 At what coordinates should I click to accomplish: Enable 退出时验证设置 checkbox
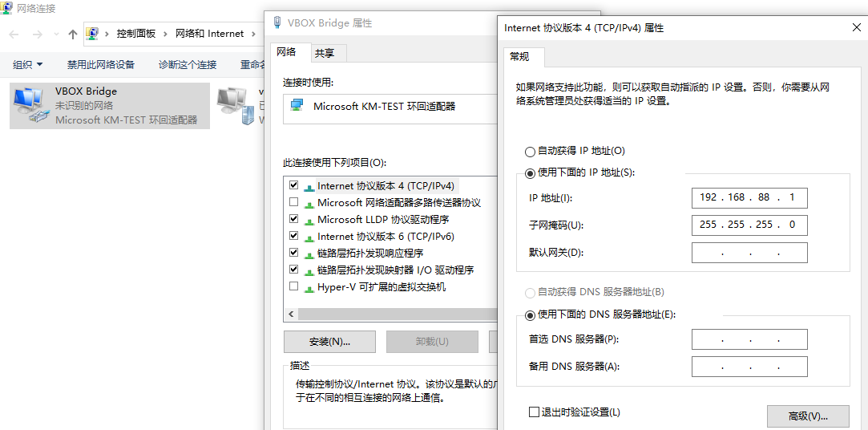534,412
